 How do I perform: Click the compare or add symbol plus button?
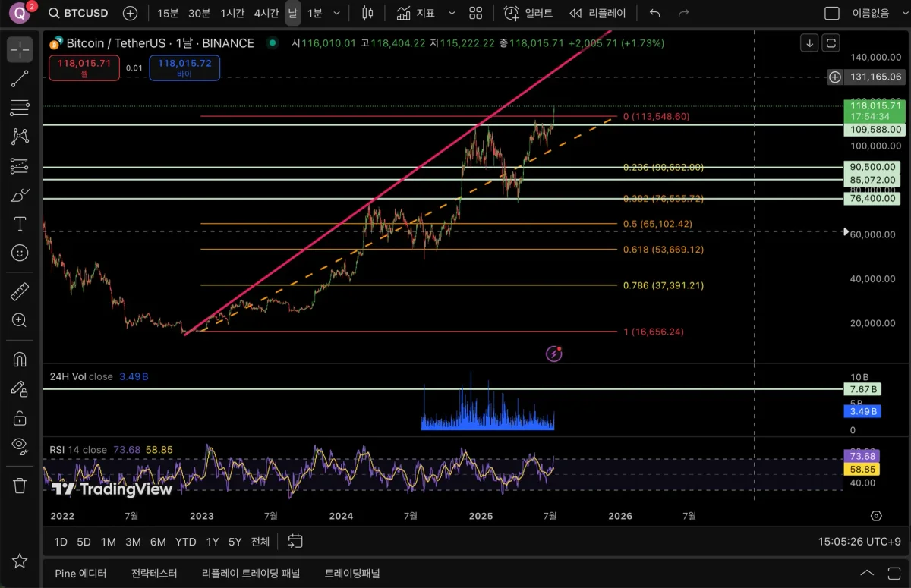[x=130, y=13]
